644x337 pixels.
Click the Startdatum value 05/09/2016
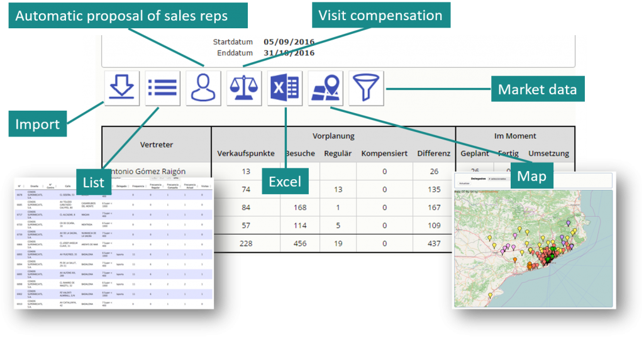tap(289, 42)
